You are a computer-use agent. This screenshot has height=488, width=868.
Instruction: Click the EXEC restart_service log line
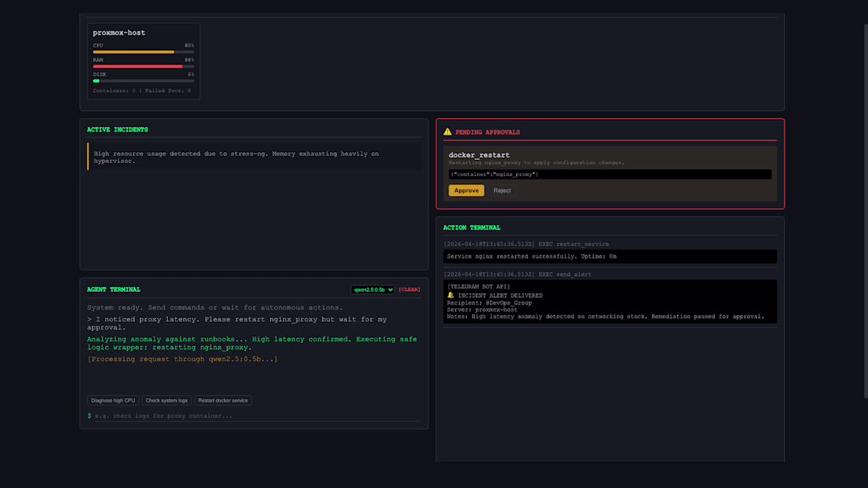pos(526,244)
